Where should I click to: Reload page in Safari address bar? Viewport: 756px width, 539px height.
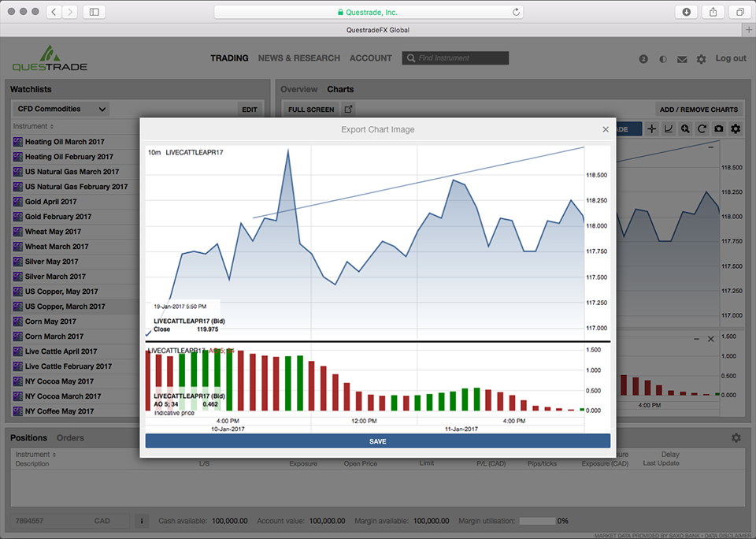[516, 12]
